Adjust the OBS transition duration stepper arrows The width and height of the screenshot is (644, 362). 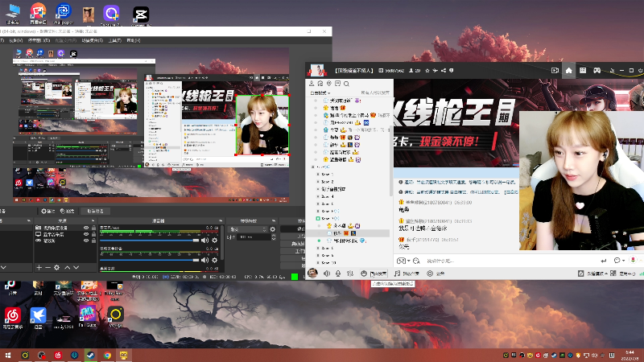[x=274, y=237]
